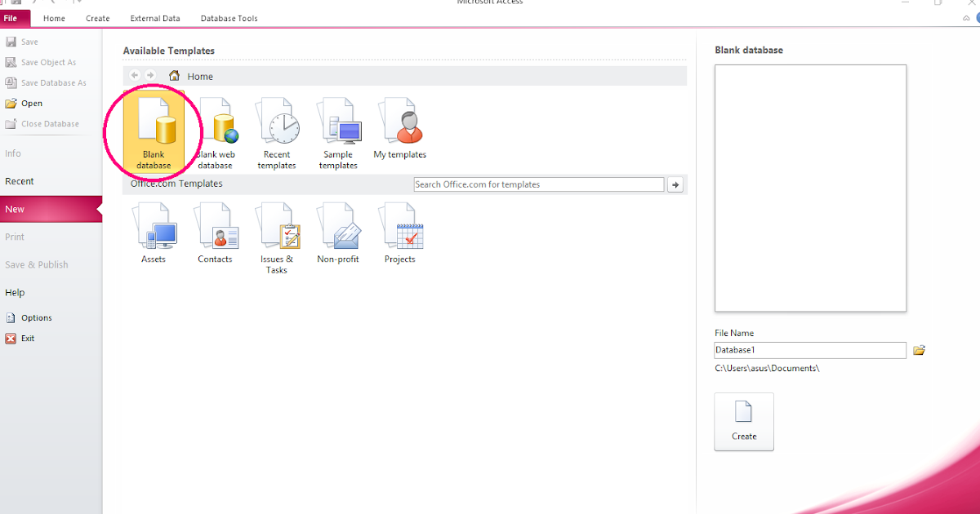Select the Blank database template icon
Image resolution: width=980 pixels, height=514 pixels.
tap(153, 131)
